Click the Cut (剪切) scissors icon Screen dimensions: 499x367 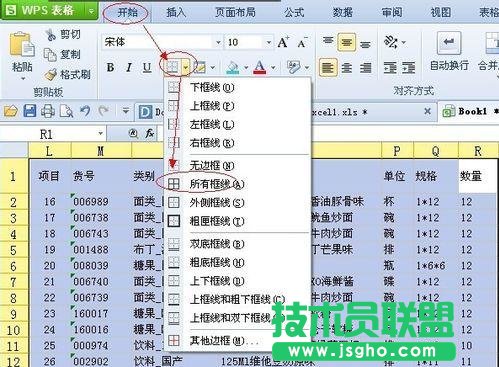coord(51,34)
